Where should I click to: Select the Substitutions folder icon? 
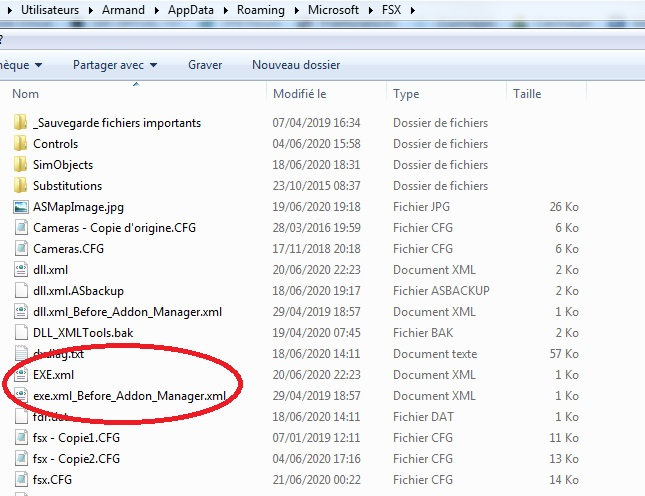tap(21, 185)
